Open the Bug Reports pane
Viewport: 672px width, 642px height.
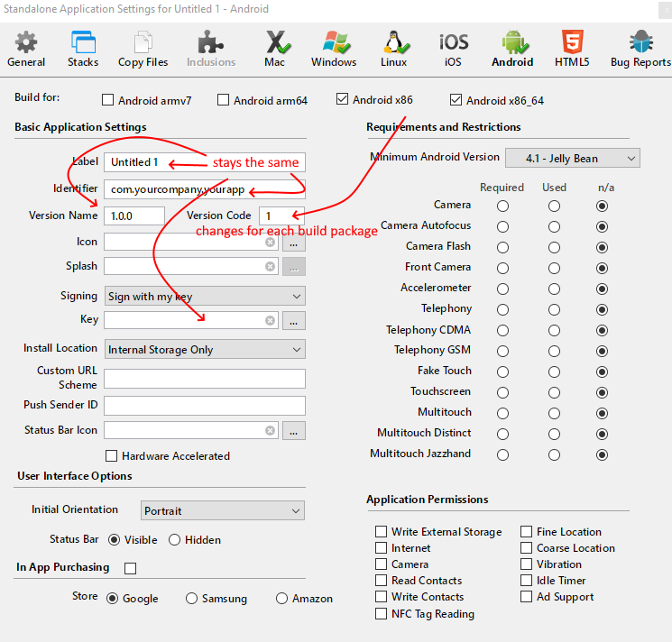coord(640,49)
